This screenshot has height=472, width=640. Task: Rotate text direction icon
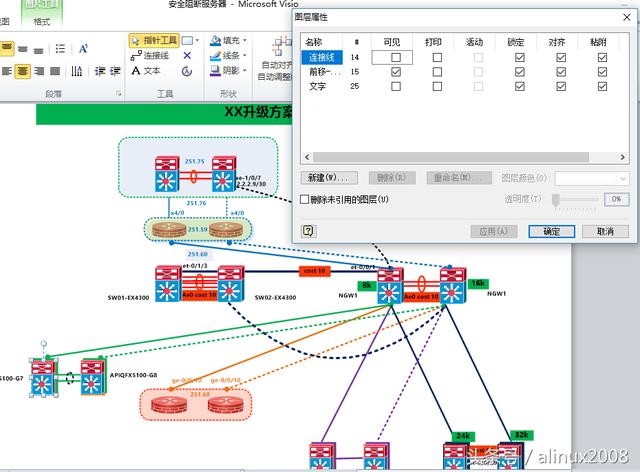click(77, 71)
